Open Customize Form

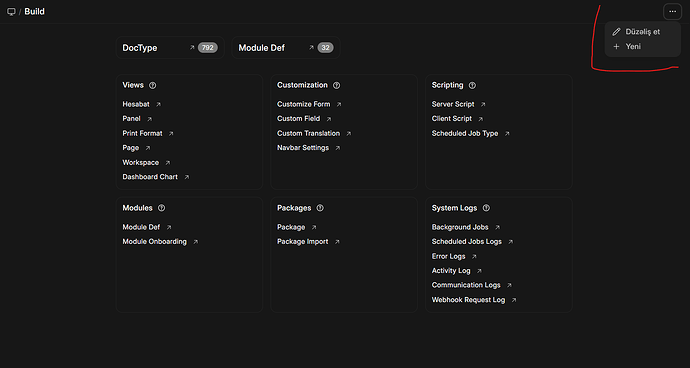click(x=304, y=104)
